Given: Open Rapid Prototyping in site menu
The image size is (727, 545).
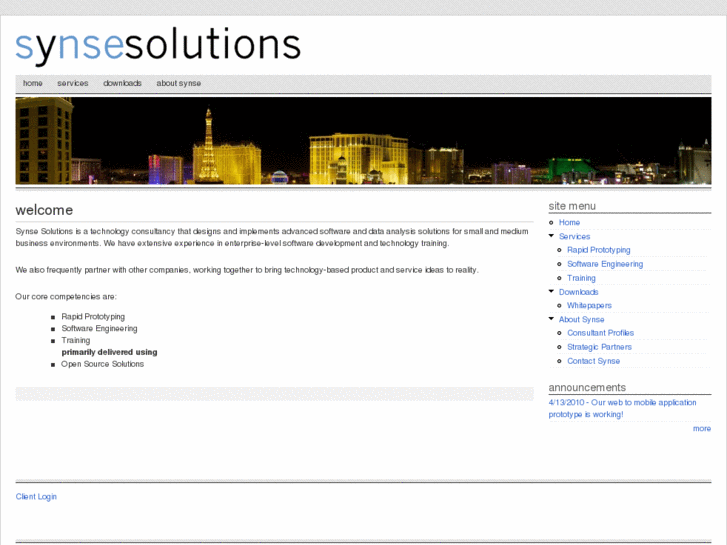Looking at the screenshot, I should click(x=598, y=250).
